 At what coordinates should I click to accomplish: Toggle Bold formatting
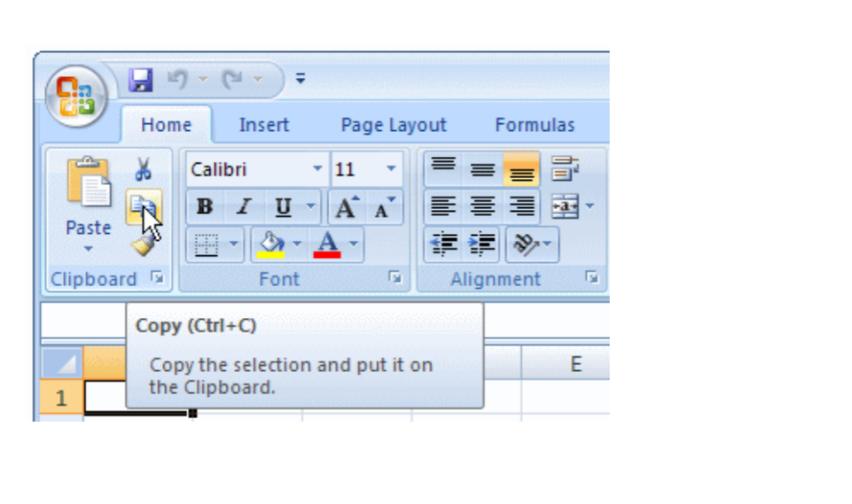tap(205, 207)
